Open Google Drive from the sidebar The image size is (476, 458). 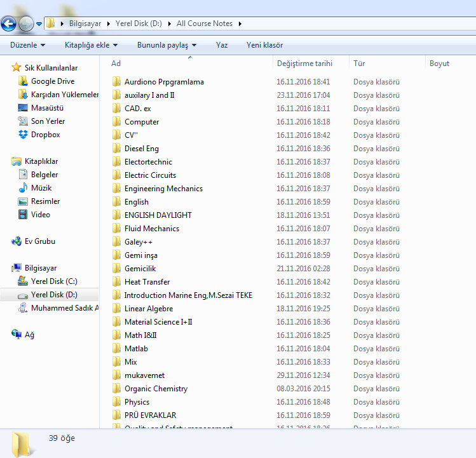pos(52,81)
